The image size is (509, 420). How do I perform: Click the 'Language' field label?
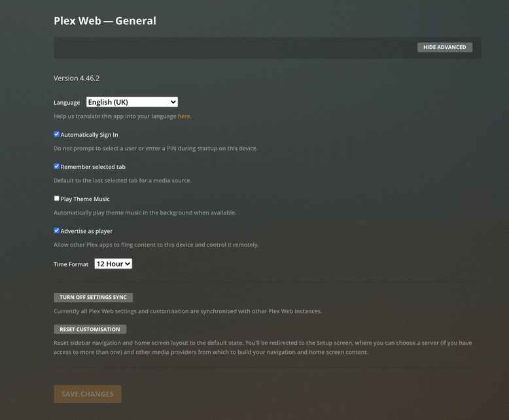click(67, 103)
